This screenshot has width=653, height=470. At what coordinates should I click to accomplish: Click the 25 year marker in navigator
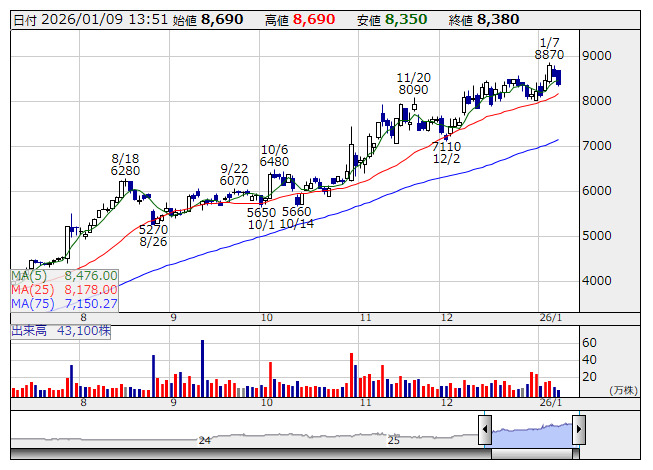coord(394,440)
